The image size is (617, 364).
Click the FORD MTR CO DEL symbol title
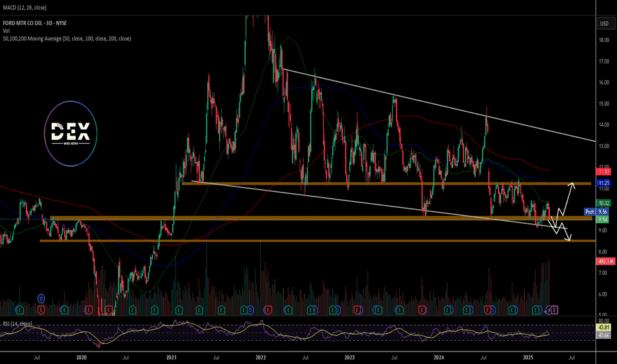coord(23,23)
